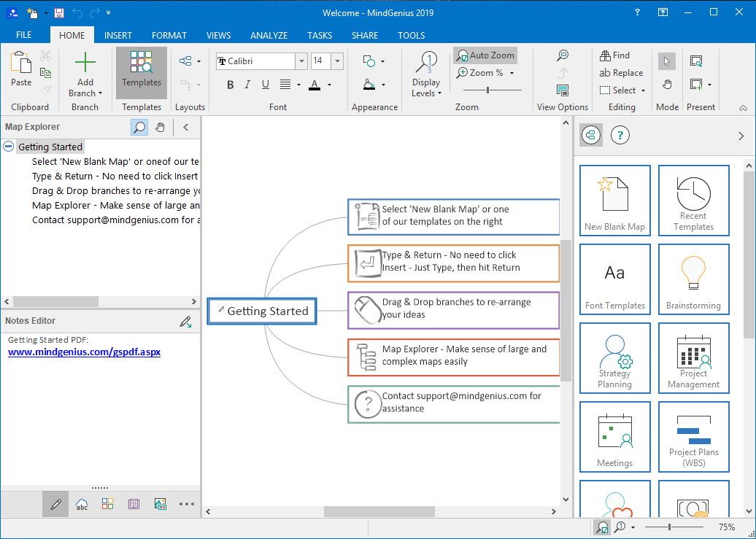756x539 pixels.
Task: Switch to the TASKS ribbon tab
Action: (320, 35)
